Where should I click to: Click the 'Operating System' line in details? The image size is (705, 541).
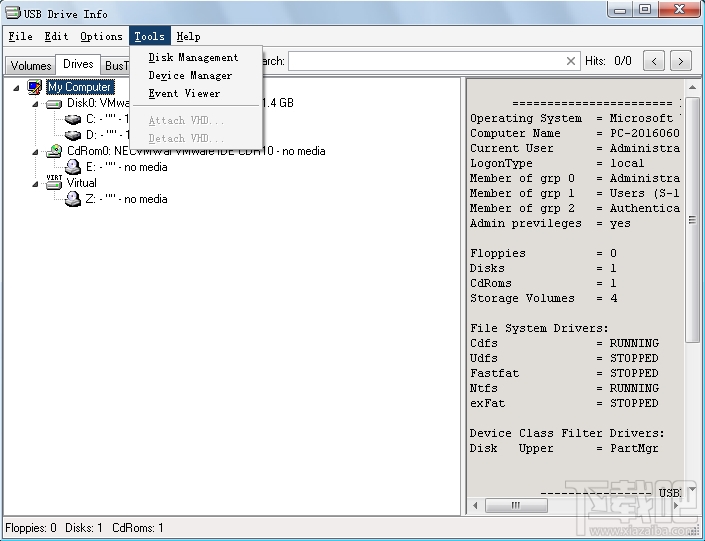[575, 118]
